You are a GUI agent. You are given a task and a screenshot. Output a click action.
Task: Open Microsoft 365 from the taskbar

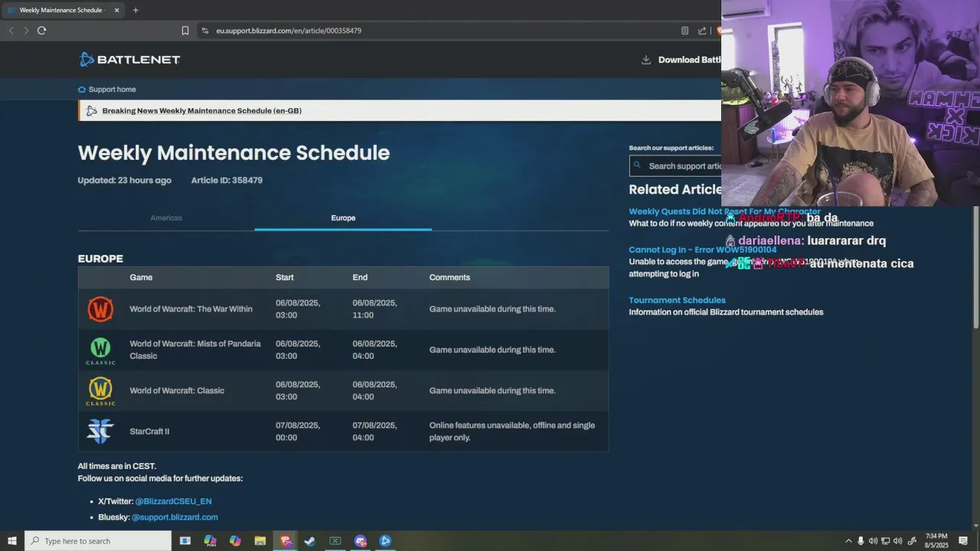pos(210,541)
